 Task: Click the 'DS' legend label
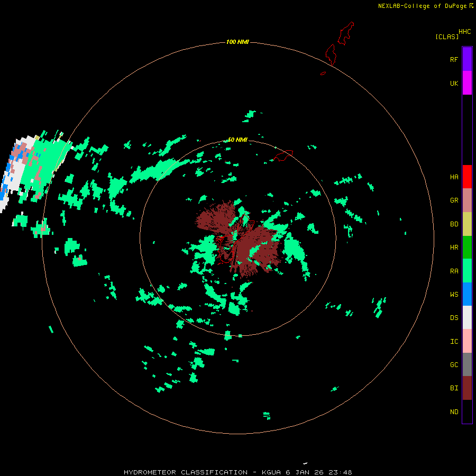[x=454, y=318]
